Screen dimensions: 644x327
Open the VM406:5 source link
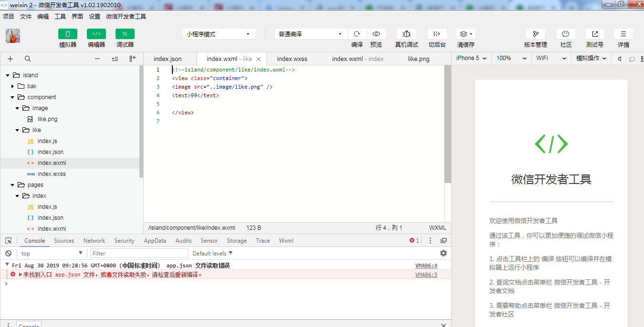click(426, 275)
